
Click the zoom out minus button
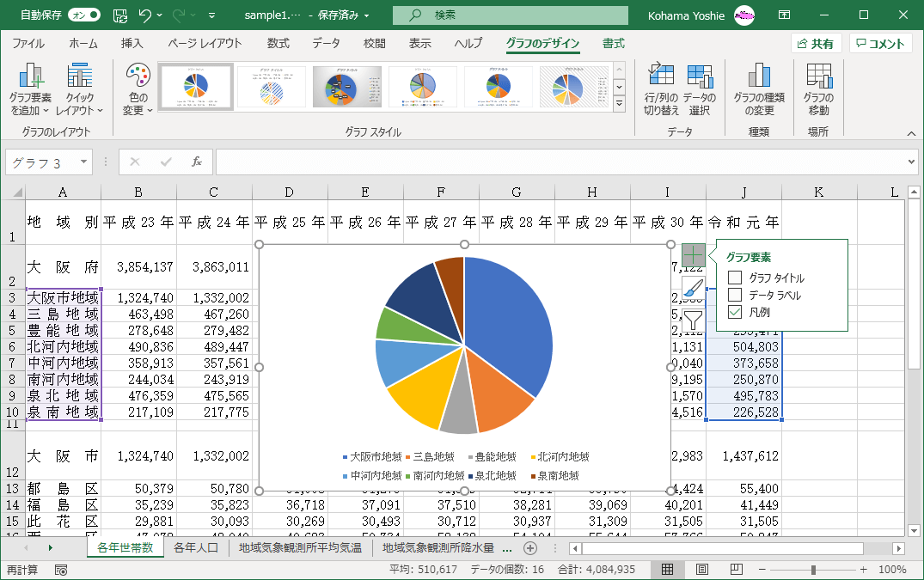click(762, 570)
